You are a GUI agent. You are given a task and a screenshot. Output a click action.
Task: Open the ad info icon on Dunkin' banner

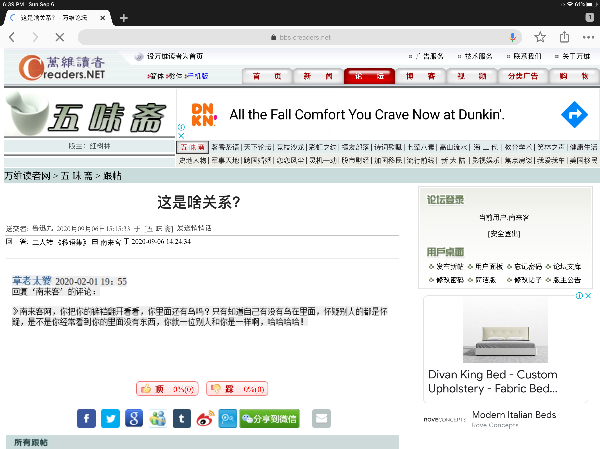pyautogui.click(x=181, y=127)
